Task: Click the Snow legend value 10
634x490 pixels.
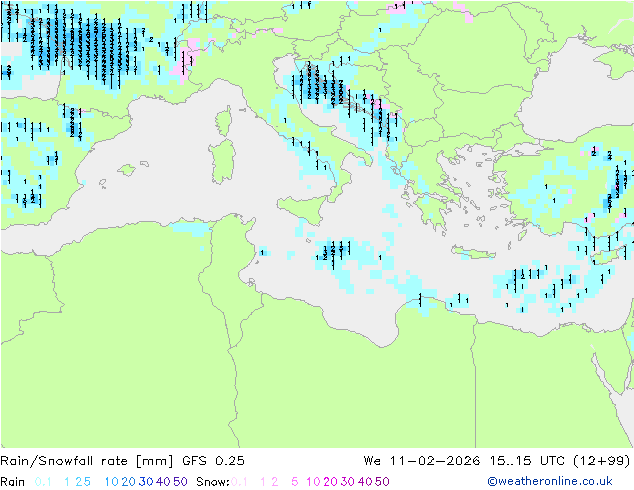Action: click(x=313, y=482)
